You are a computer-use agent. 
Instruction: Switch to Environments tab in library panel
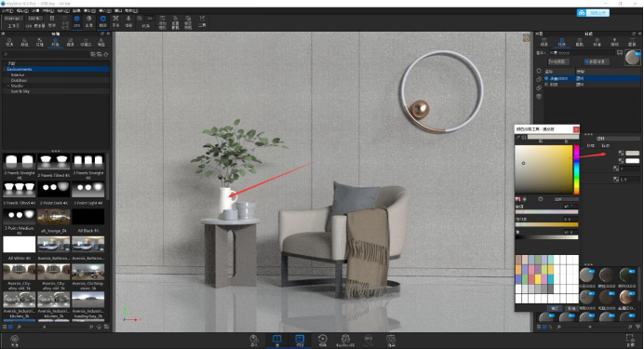point(55,42)
